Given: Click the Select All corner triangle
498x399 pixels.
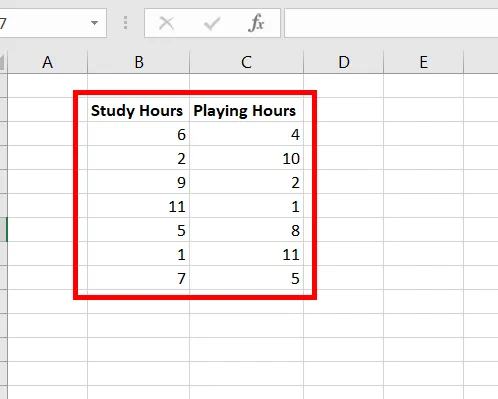Looking at the screenshot, I should (3, 62).
